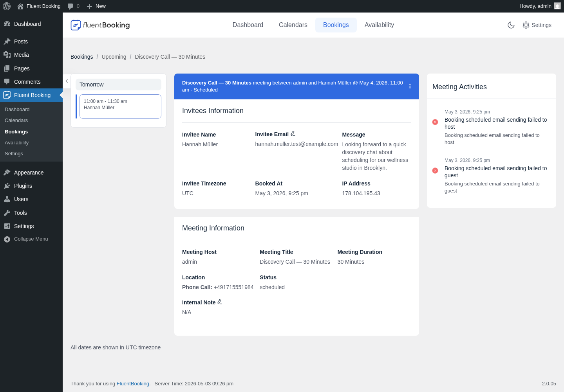Viewport: 564px width, 392px height.
Task: Open Fluent Booking submenu Dashboard
Action: (x=17, y=110)
